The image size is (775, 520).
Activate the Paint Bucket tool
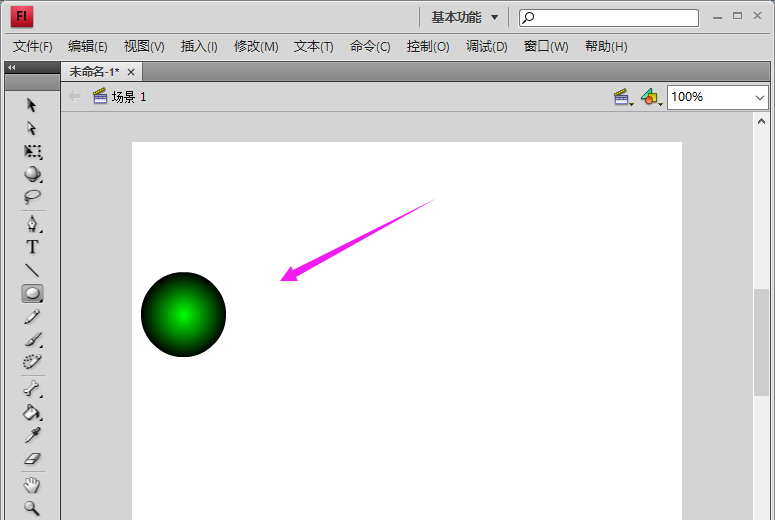pos(32,412)
